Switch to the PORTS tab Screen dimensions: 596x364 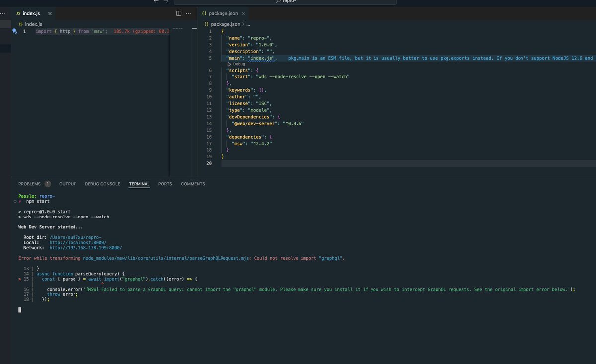click(165, 184)
